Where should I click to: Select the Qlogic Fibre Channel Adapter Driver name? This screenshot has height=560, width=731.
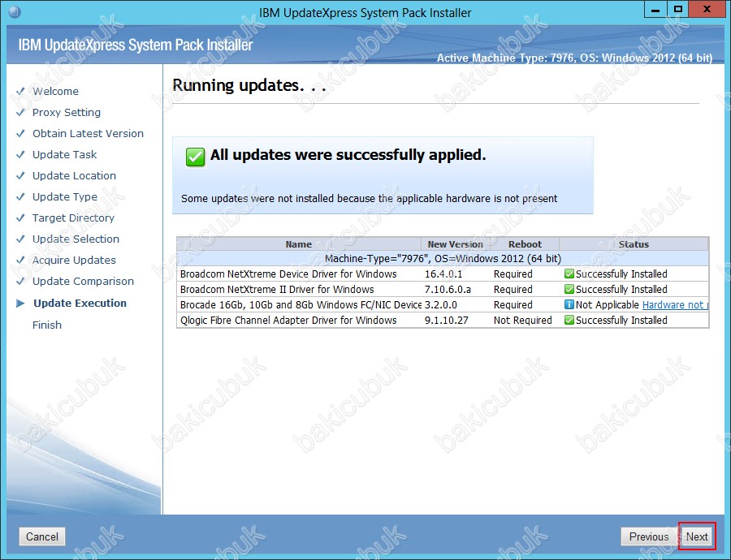coord(288,320)
